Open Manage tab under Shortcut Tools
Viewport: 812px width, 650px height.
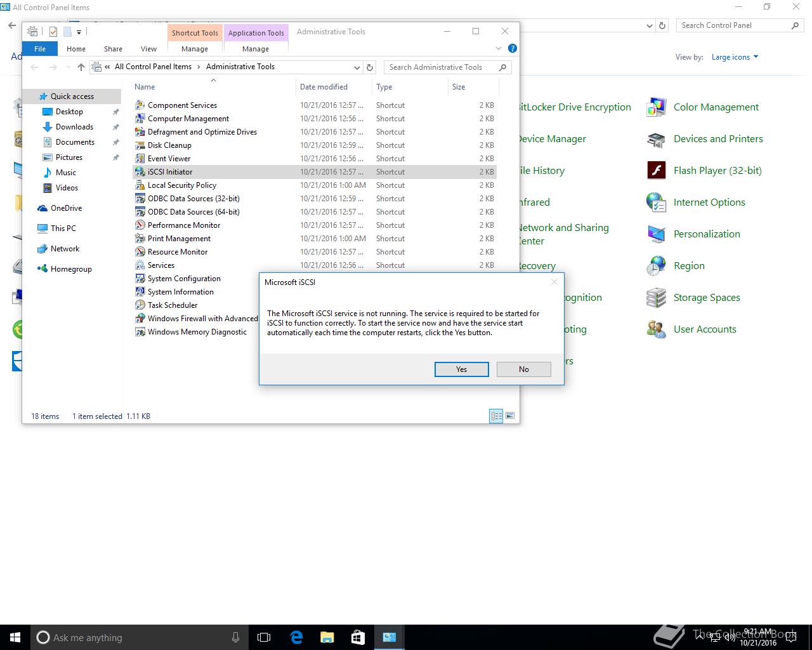pos(195,49)
